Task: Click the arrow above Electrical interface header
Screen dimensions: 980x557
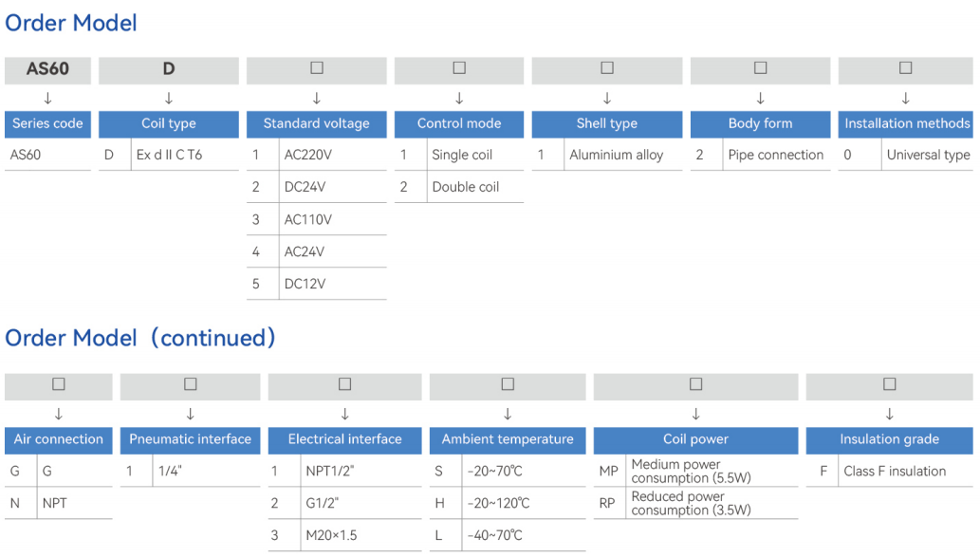Action: [x=345, y=414]
